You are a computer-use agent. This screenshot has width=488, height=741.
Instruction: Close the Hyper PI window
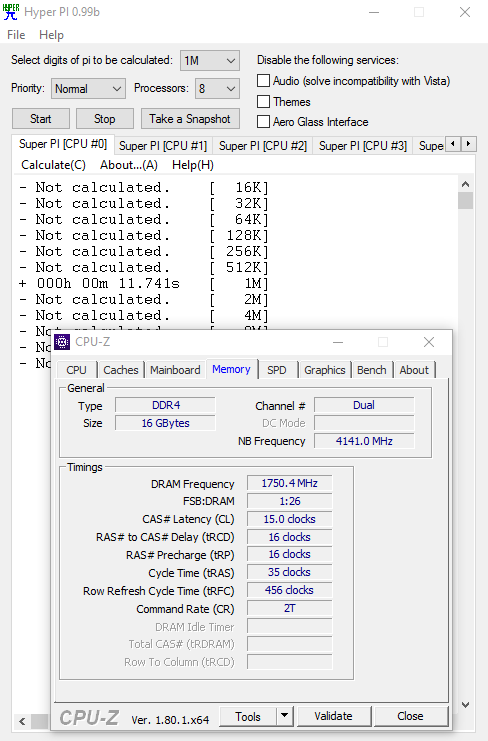point(465,12)
